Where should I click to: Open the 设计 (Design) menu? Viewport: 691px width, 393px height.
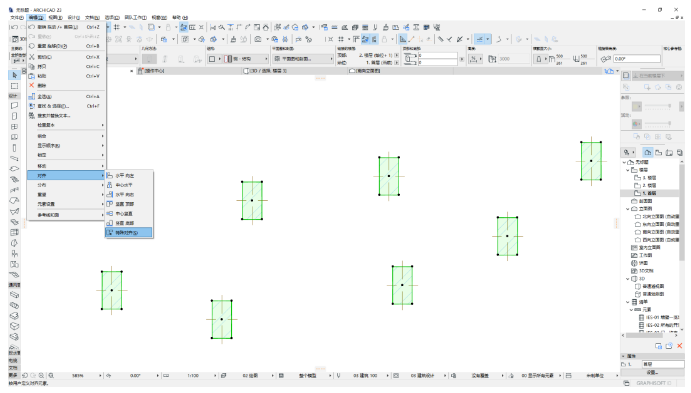coord(74,18)
